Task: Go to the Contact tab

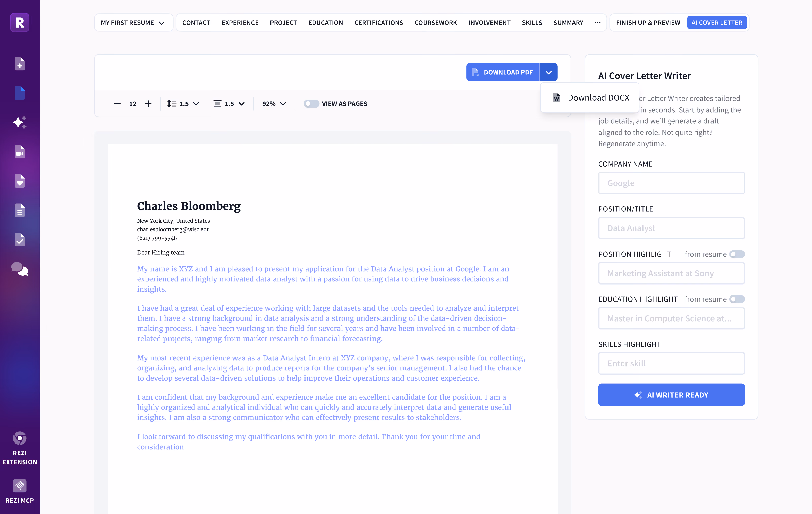Action: [x=196, y=23]
